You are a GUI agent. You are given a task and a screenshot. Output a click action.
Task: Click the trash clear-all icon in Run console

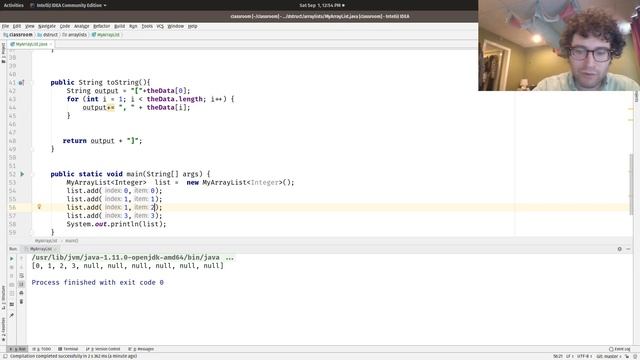[22, 302]
